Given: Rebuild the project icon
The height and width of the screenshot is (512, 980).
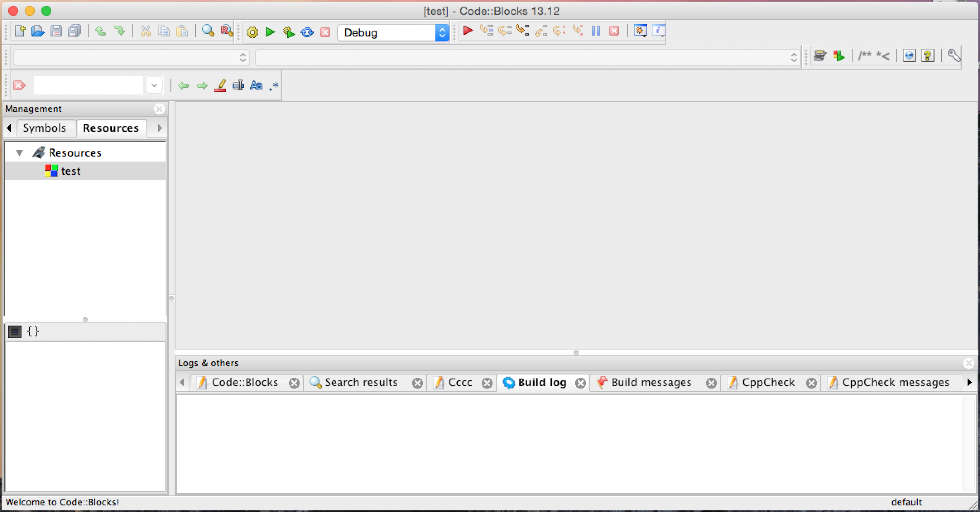Looking at the screenshot, I should point(307,32).
